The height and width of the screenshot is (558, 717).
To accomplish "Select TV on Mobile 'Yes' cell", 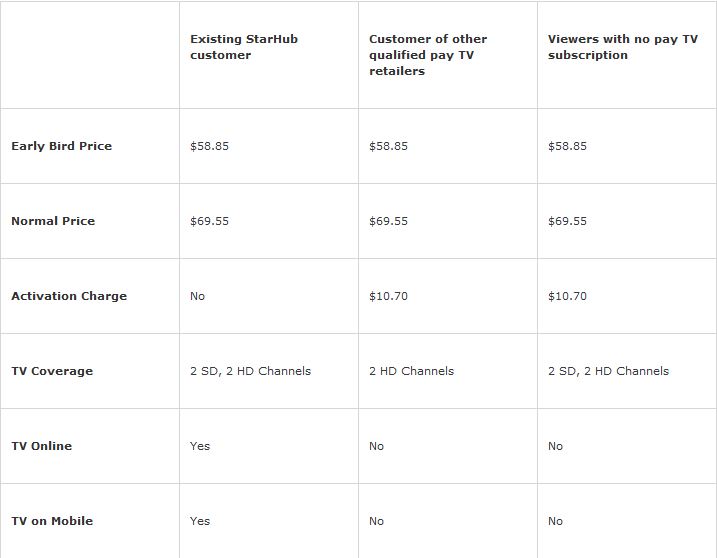I will [x=200, y=521].
